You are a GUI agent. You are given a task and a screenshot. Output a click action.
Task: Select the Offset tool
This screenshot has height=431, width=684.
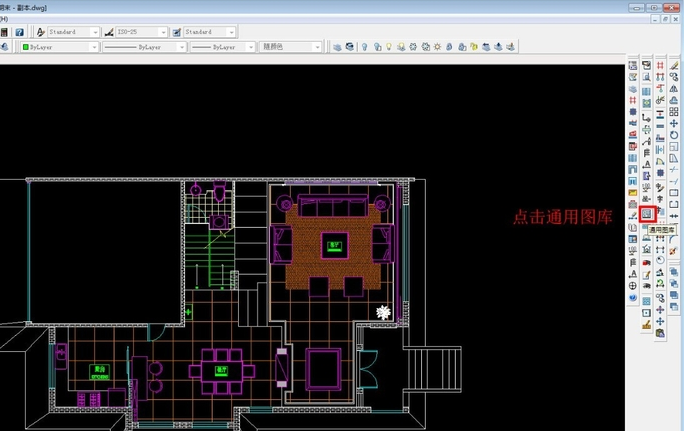point(674,100)
